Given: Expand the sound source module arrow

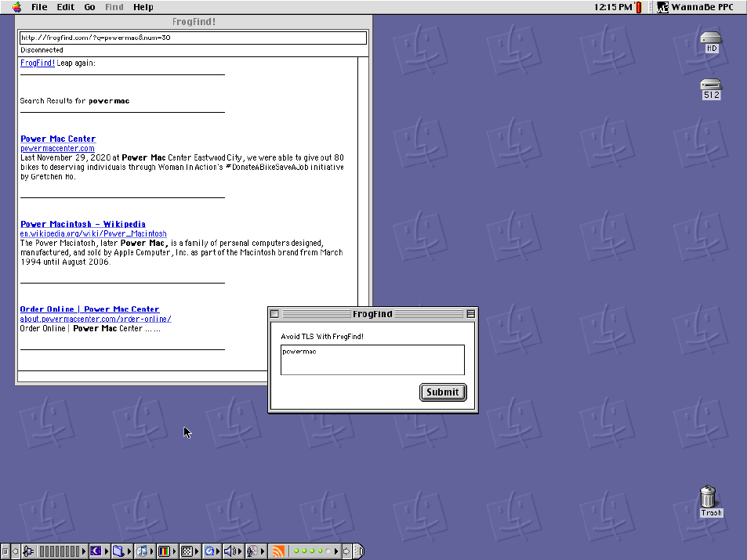Looking at the screenshot, I should [x=263, y=551].
